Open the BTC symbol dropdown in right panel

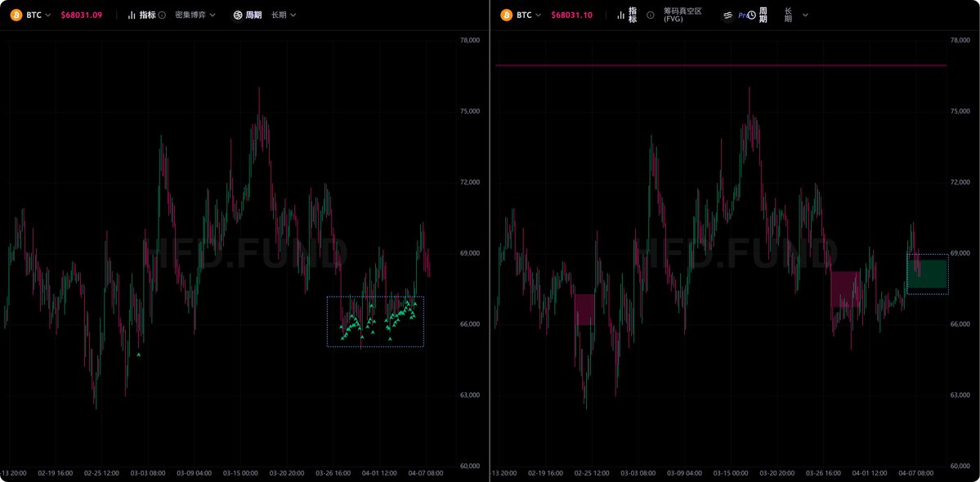[529, 15]
